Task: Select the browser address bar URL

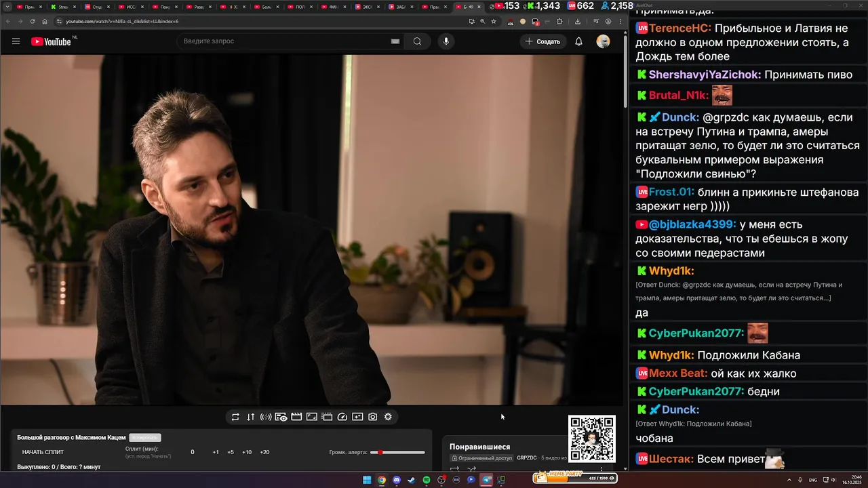Action: click(122, 21)
